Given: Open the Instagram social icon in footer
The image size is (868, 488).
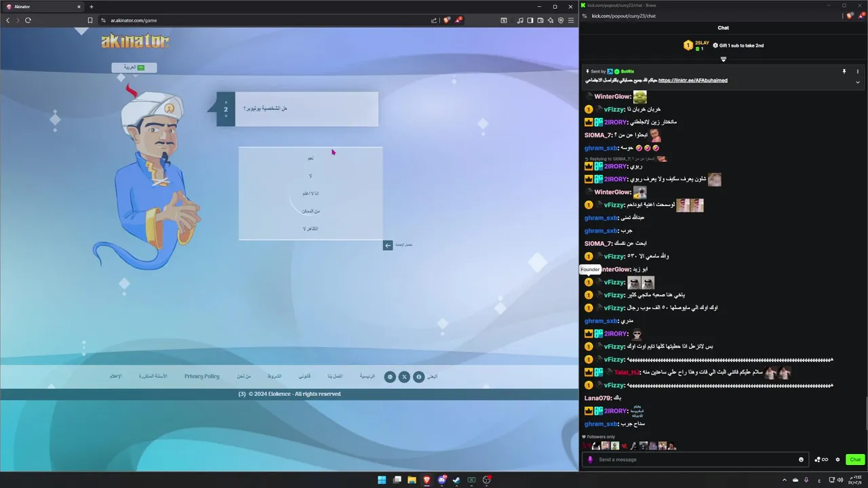Looking at the screenshot, I should click(x=390, y=377).
